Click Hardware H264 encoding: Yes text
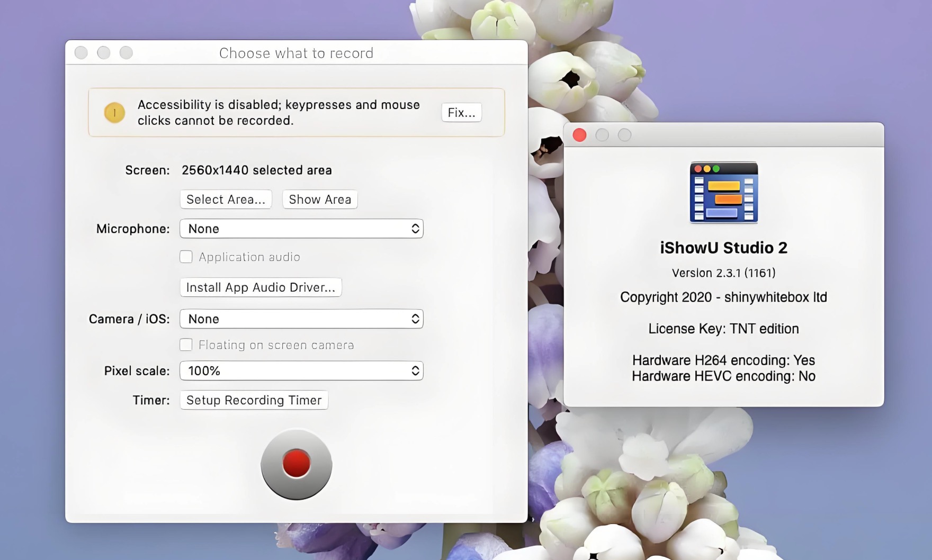Screen dimensions: 932x560 pos(724,360)
